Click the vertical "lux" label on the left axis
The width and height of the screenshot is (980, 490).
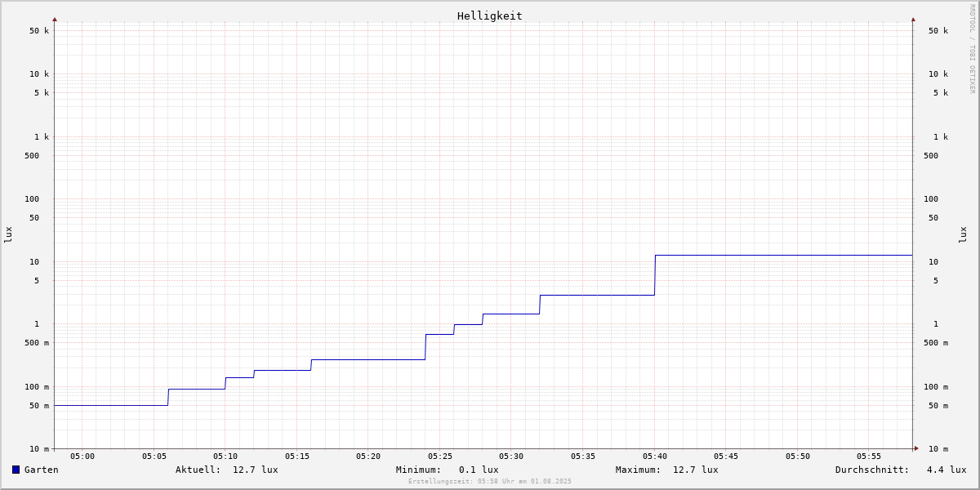click(x=8, y=234)
